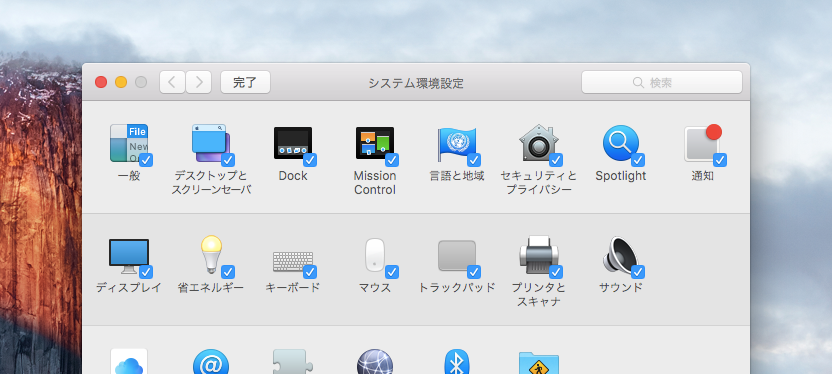This screenshot has width=832, height=374.
Task: Open プリンタとスキャナ printer icon
Action: pyautogui.click(x=538, y=255)
